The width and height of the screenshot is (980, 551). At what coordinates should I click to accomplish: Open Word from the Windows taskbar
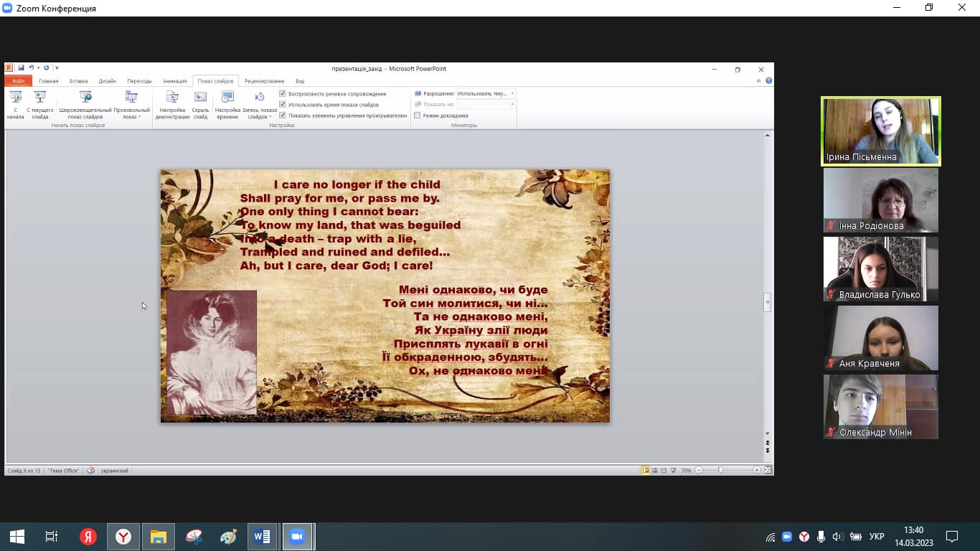[262, 537]
